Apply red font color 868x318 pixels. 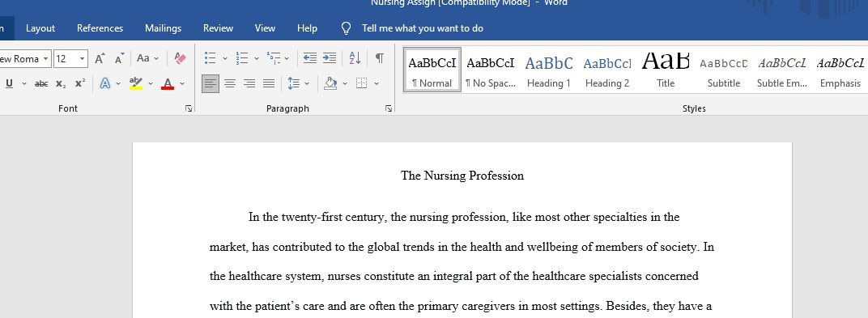(167, 83)
